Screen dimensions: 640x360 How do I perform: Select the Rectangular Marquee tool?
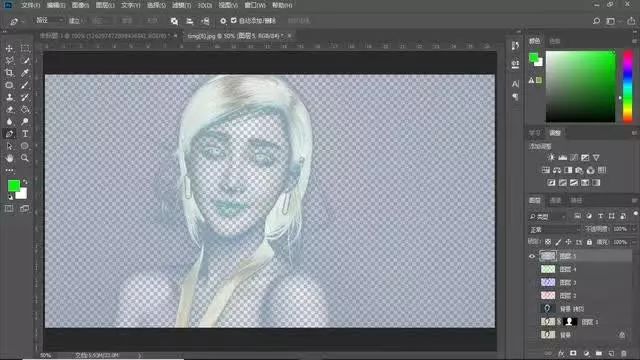click(x=24, y=48)
